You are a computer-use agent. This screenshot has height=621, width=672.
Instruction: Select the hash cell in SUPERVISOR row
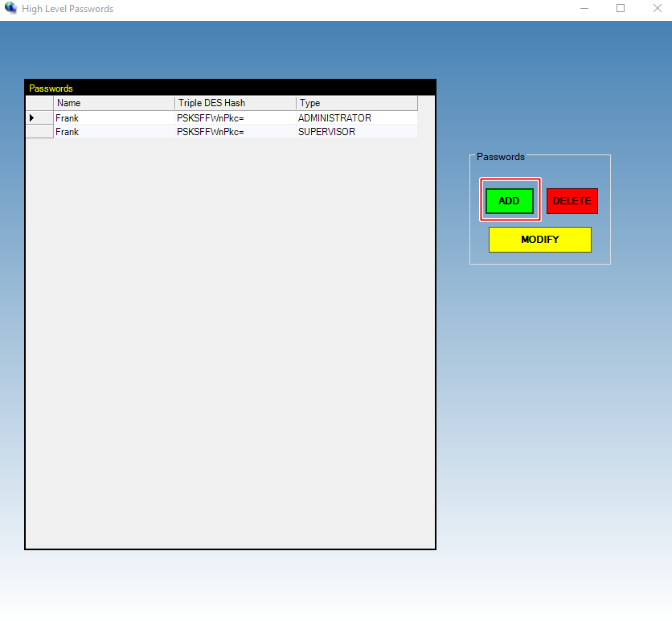pyautogui.click(x=236, y=132)
